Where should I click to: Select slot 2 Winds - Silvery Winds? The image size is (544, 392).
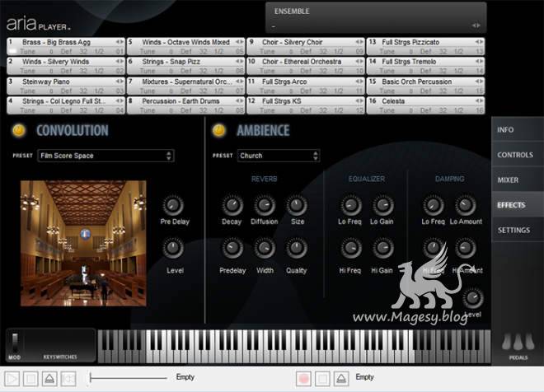pyautogui.click(x=66, y=66)
